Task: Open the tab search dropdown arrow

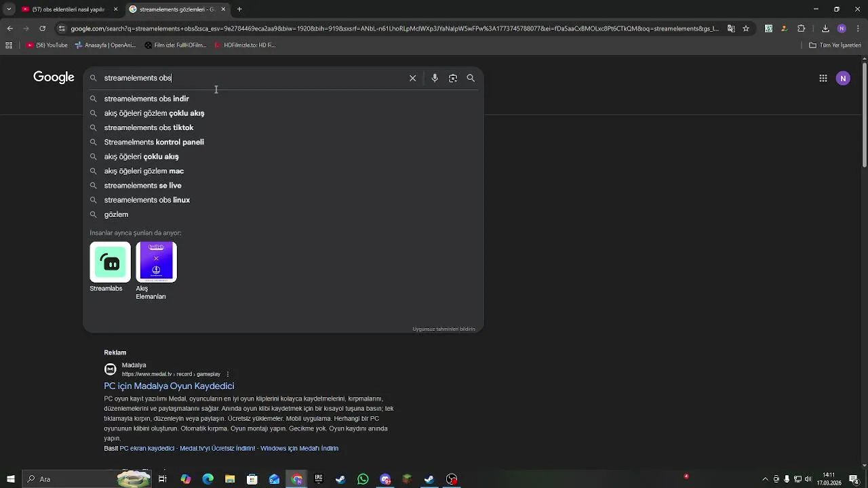Action: [x=9, y=9]
